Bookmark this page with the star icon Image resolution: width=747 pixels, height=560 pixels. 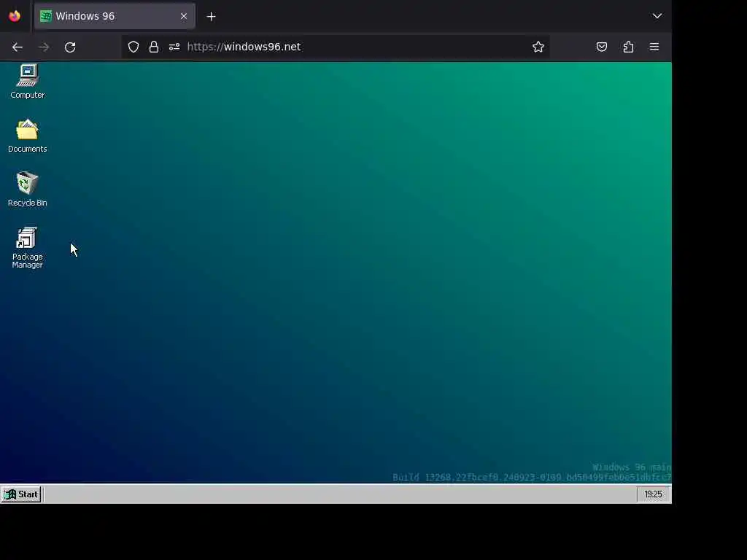538,47
